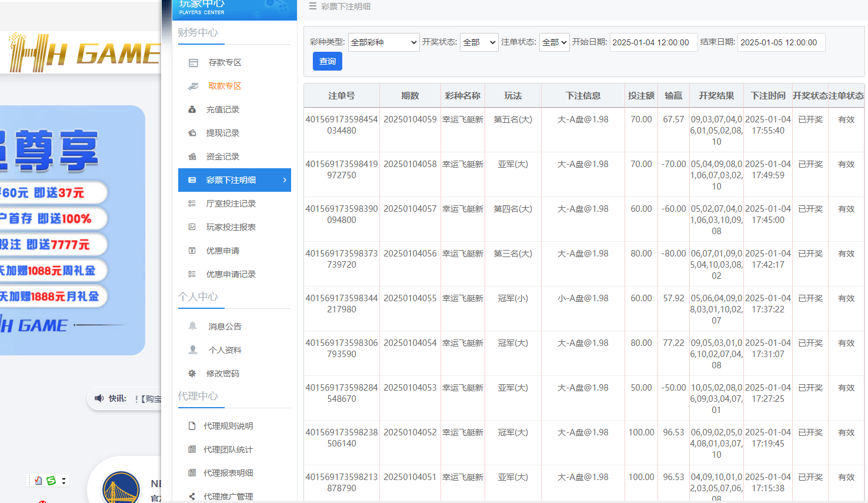Click the 结束日期 end date field

tap(781, 42)
